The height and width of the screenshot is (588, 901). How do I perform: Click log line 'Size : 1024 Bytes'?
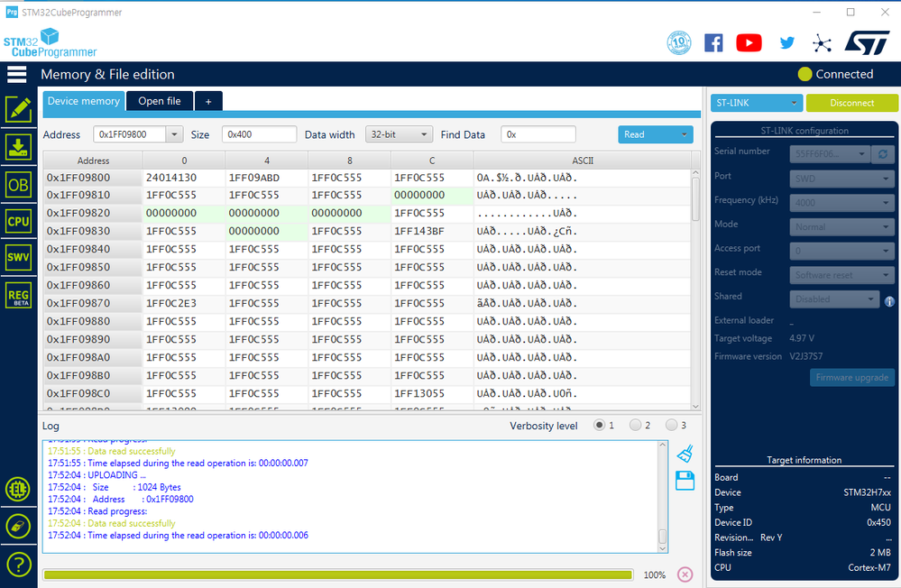(x=137, y=487)
